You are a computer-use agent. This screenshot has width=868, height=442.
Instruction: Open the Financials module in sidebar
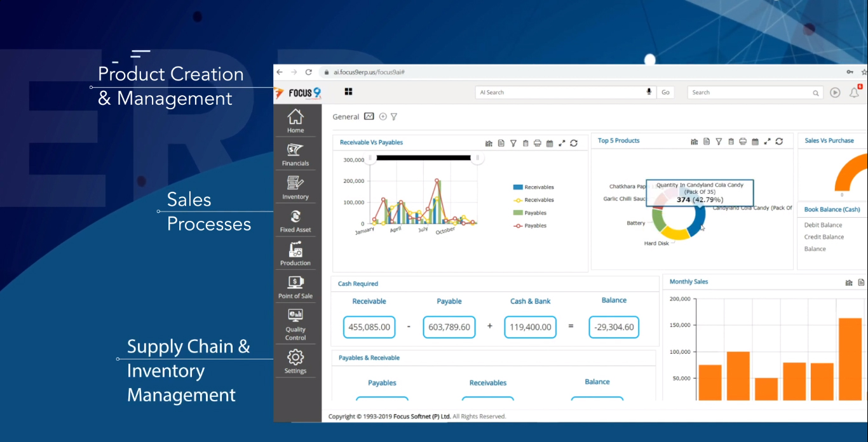tap(295, 154)
